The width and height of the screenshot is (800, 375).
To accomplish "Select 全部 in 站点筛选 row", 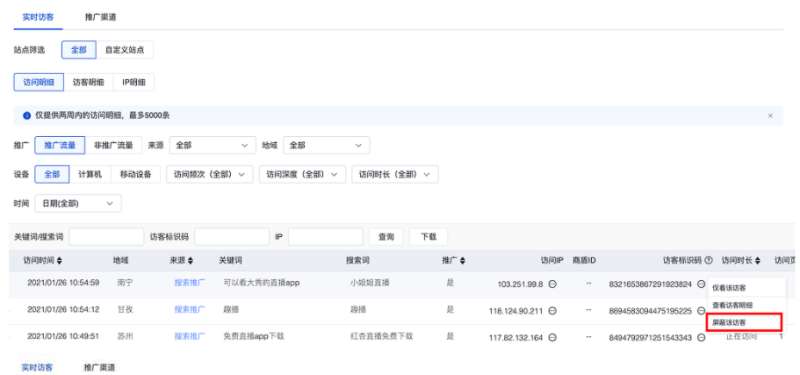I will [x=79, y=50].
